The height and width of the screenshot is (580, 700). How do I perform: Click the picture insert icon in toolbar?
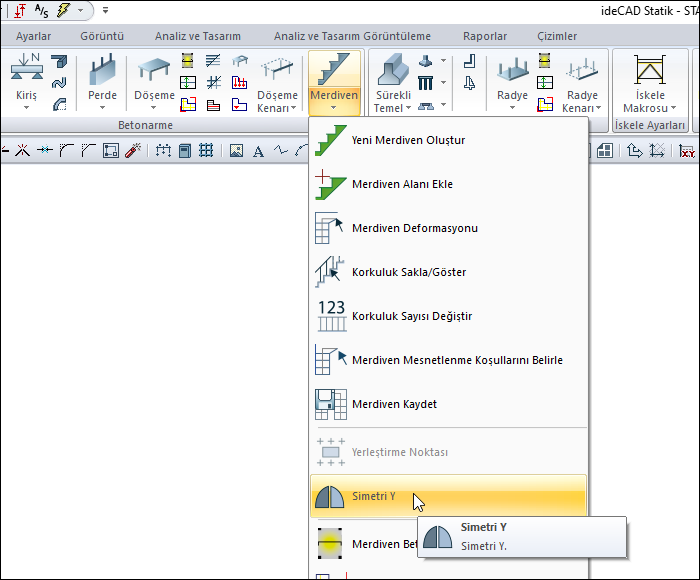[x=236, y=151]
